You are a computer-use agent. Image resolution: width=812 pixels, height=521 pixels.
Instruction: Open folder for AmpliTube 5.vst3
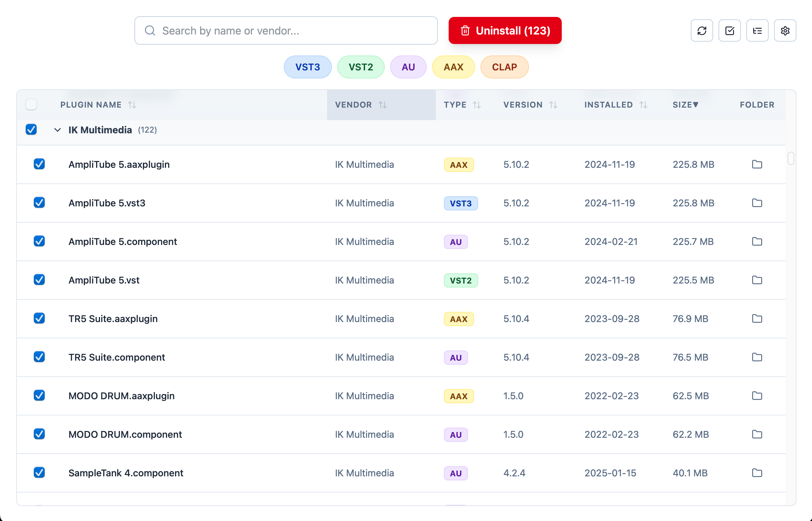point(757,203)
